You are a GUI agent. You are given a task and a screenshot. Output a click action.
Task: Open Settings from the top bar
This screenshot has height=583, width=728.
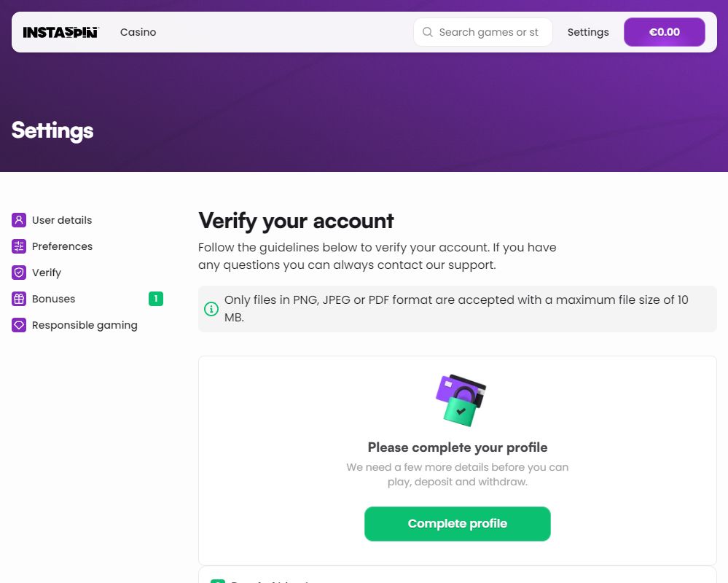(588, 32)
